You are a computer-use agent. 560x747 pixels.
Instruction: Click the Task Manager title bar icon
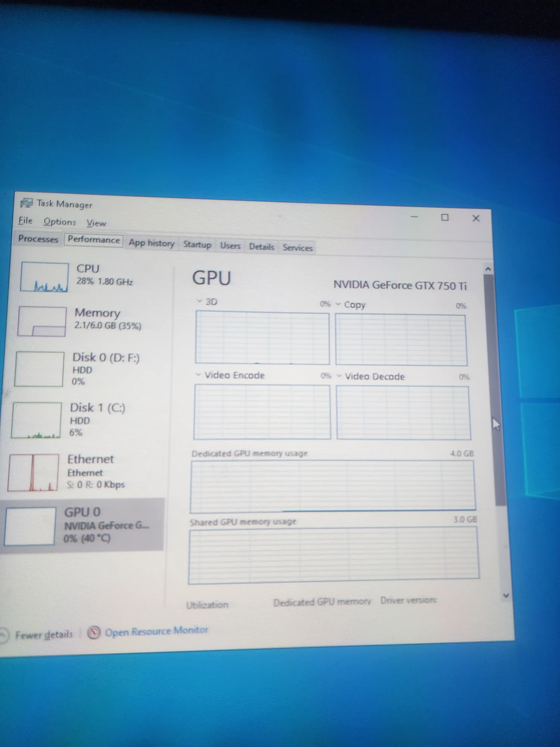tap(26, 203)
